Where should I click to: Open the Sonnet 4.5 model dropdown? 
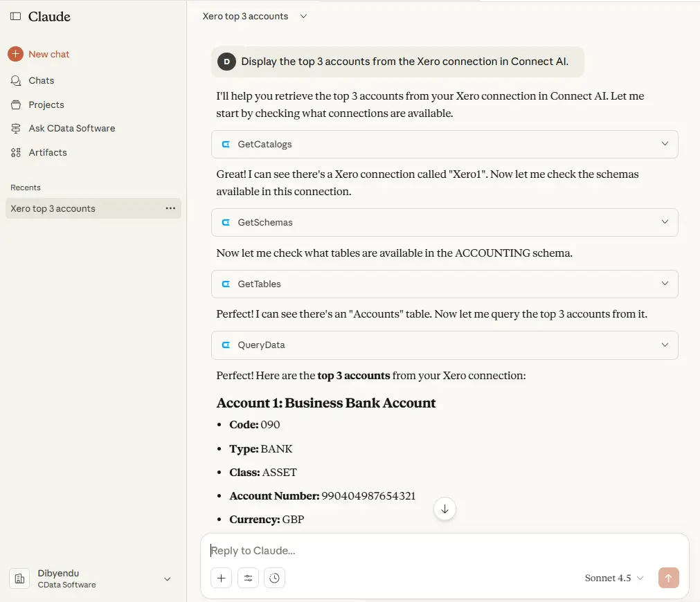point(613,578)
